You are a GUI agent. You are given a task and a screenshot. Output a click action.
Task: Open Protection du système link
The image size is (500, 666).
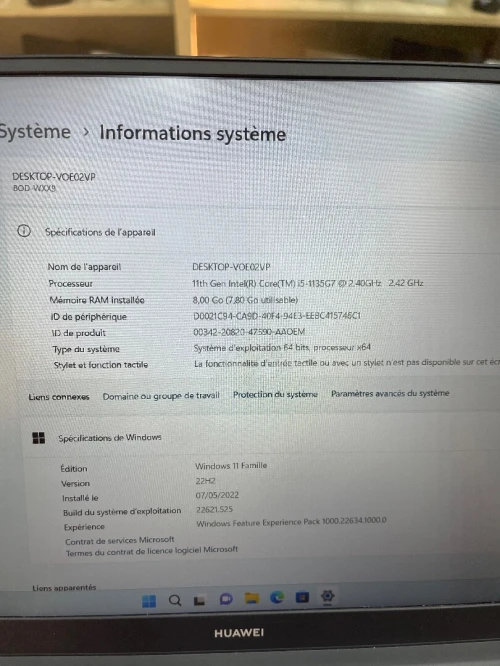pos(275,395)
